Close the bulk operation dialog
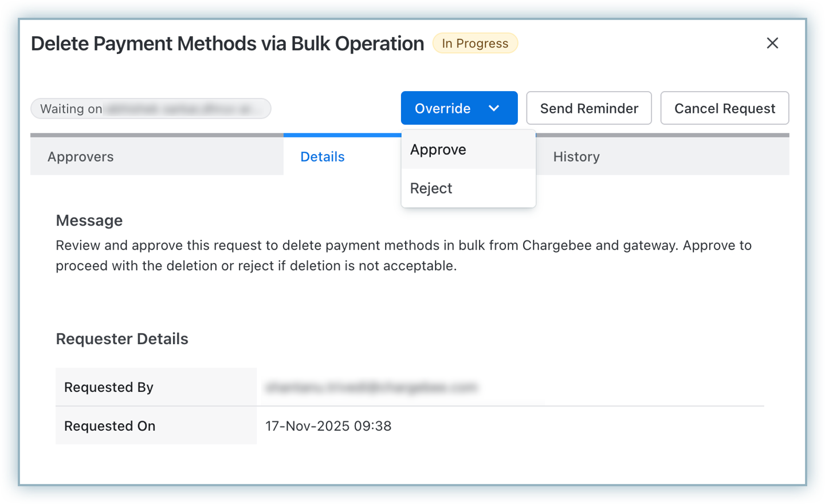Image resolution: width=825 pixels, height=504 pixels. 772,44
